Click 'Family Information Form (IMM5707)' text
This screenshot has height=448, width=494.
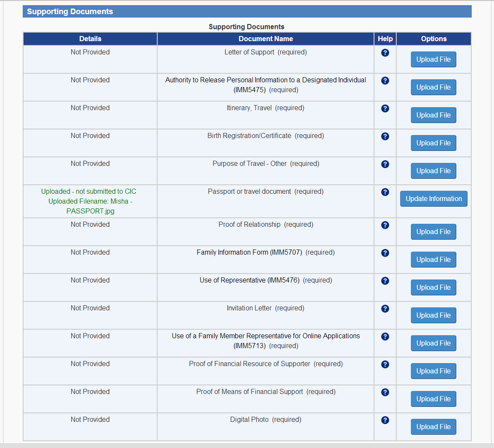(x=249, y=252)
